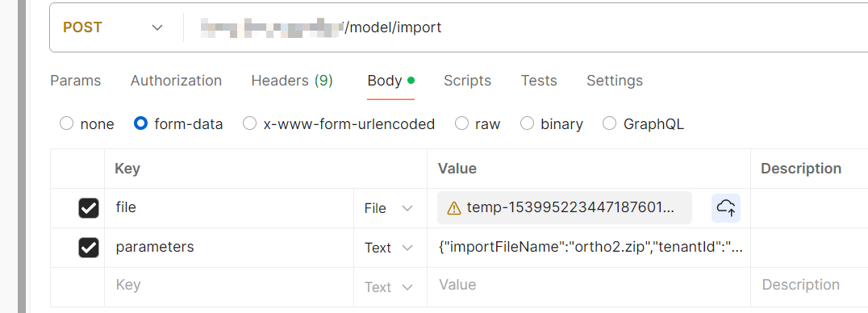Screen dimensions: 868x313
Task: Click the 'file' key cell
Action: coord(229,208)
